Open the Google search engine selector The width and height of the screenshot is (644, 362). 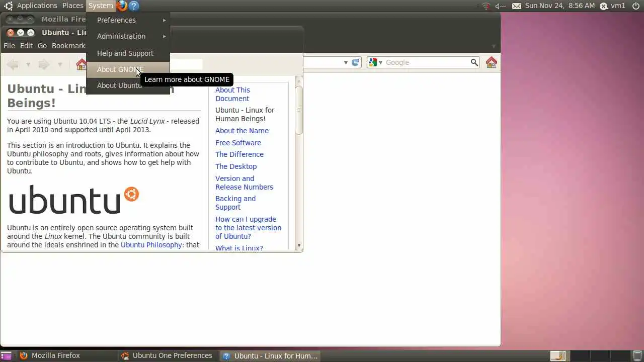[x=375, y=62]
